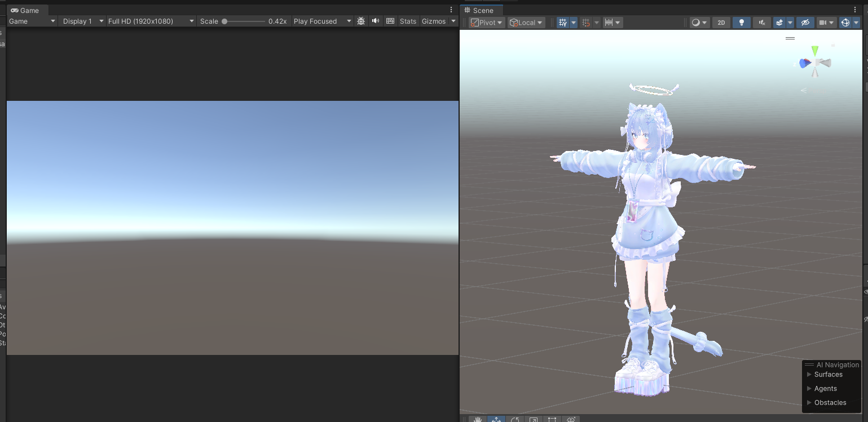Toggle the scene effects icon

click(x=779, y=23)
